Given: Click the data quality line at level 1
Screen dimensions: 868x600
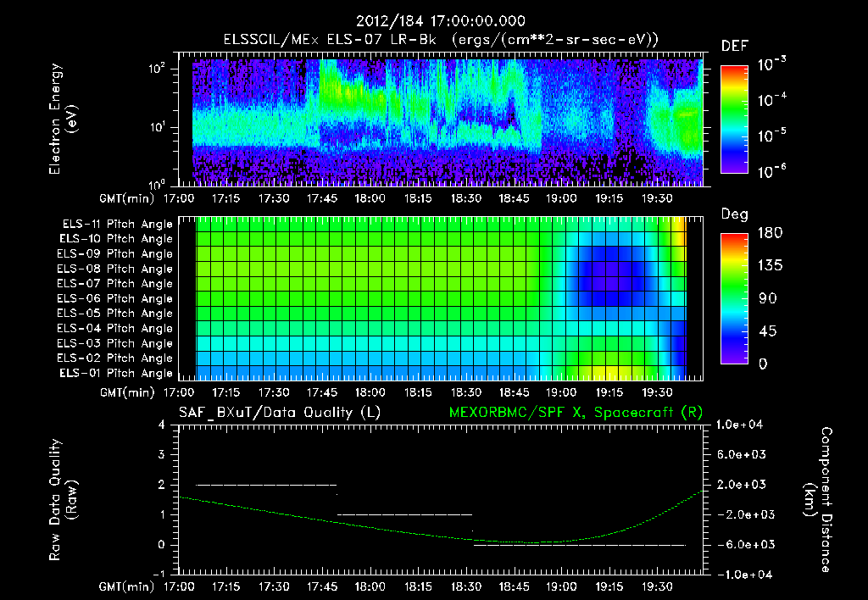Looking at the screenshot, I should pyautogui.click(x=404, y=514).
